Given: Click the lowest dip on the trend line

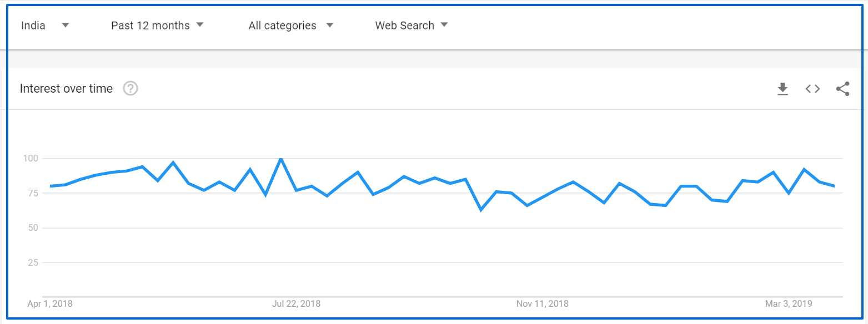Looking at the screenshot, I should coord(481,210).
